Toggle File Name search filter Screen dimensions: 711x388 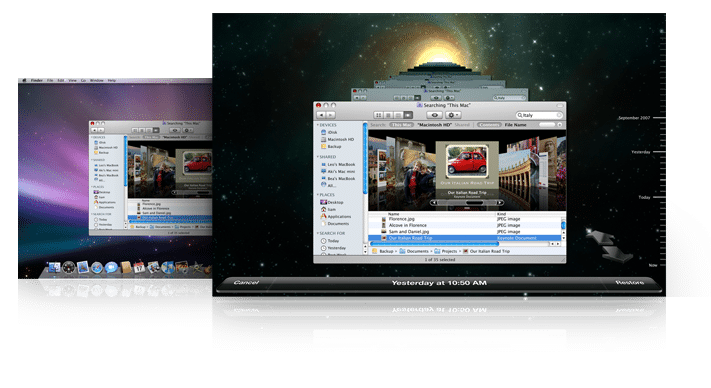pyautogui.click(x=516, y=125)
